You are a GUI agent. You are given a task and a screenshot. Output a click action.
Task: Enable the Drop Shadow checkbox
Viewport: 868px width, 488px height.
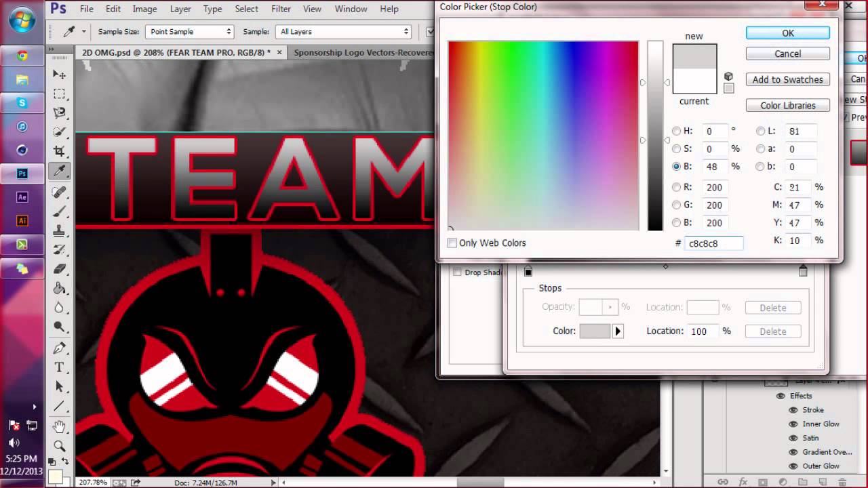[457, 272]
